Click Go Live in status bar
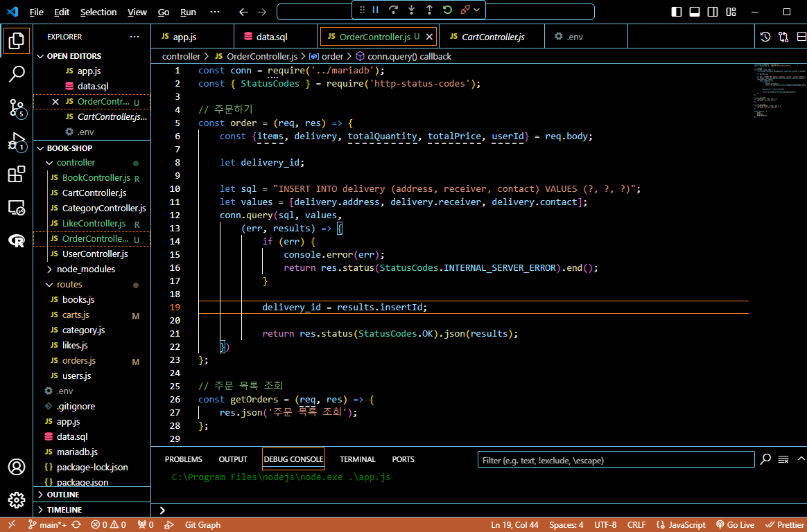The image size is (807, 532). 736,525
